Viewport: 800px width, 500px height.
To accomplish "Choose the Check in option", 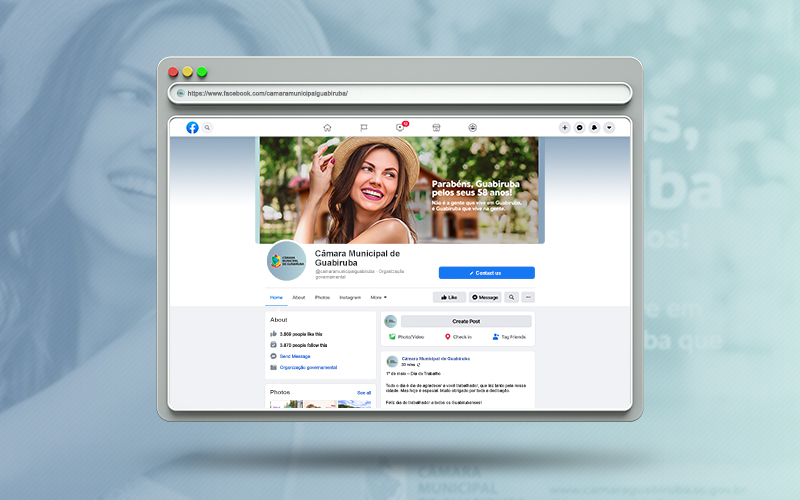I will (458, 337).
